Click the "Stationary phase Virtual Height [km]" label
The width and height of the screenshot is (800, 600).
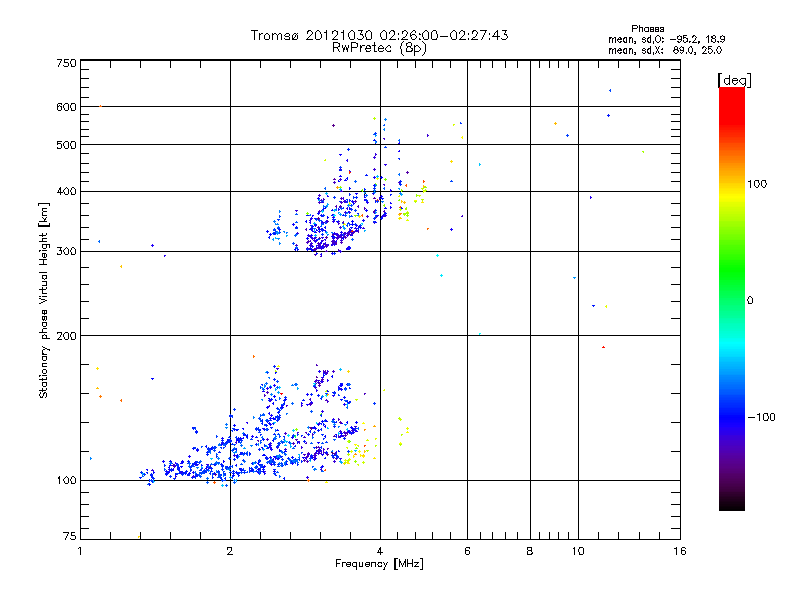coord(44,301)
